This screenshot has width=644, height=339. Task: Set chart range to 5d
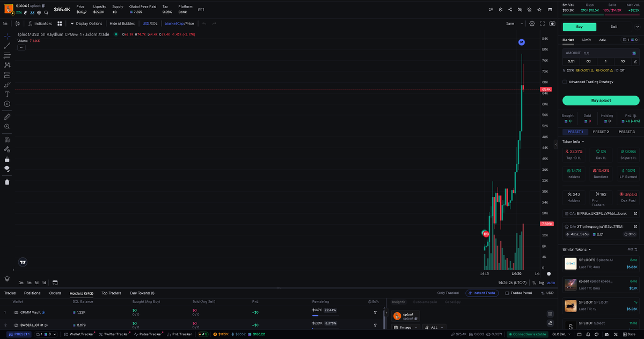pyautogui.click(x=36, y=283)
